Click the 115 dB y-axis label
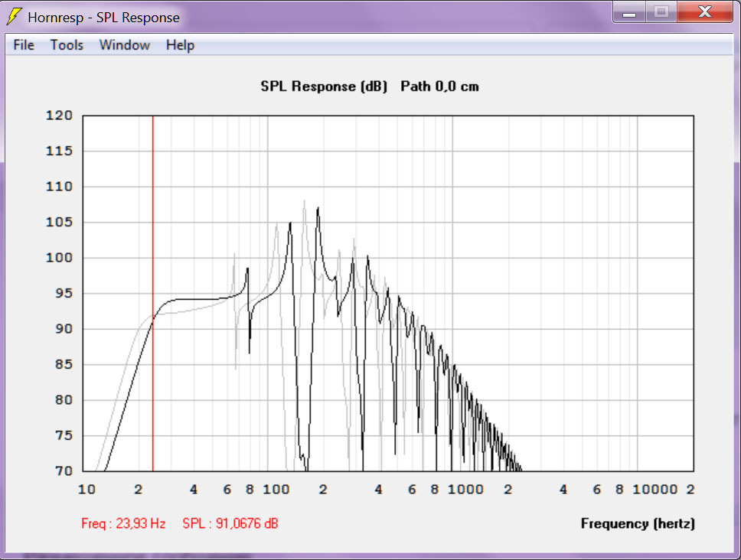This screenshot has width=741, height=560. coord(59,151)
